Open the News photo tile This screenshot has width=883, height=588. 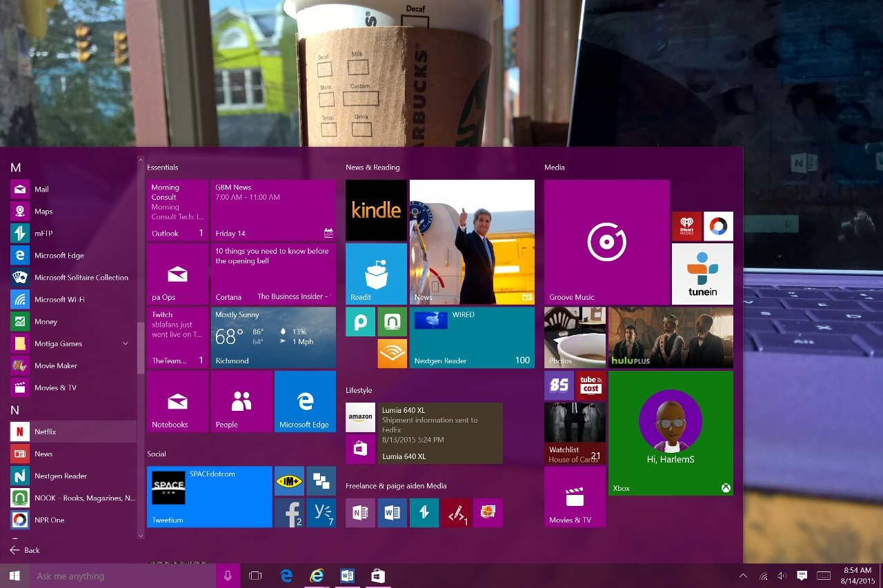pyautogui.click(x=472, y=242)
